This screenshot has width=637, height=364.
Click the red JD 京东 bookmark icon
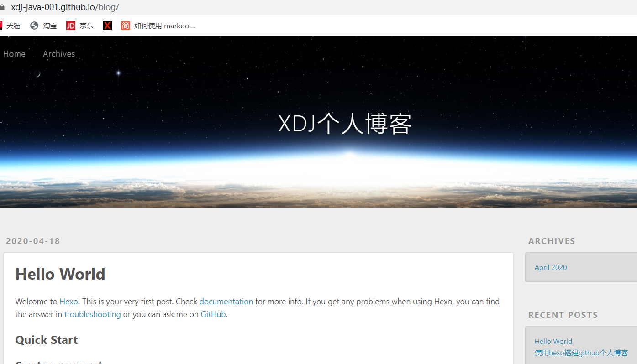tap(70, 26)
